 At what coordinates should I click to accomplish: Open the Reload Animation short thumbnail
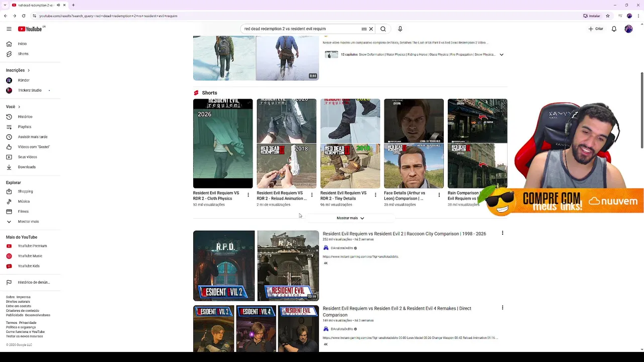tap(287, 143)
